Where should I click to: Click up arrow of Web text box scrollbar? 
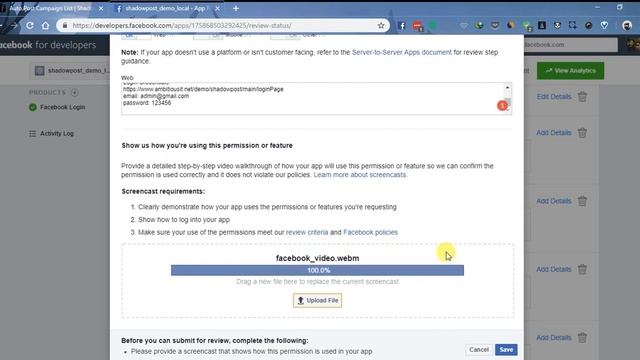click(x=507, y=87)
